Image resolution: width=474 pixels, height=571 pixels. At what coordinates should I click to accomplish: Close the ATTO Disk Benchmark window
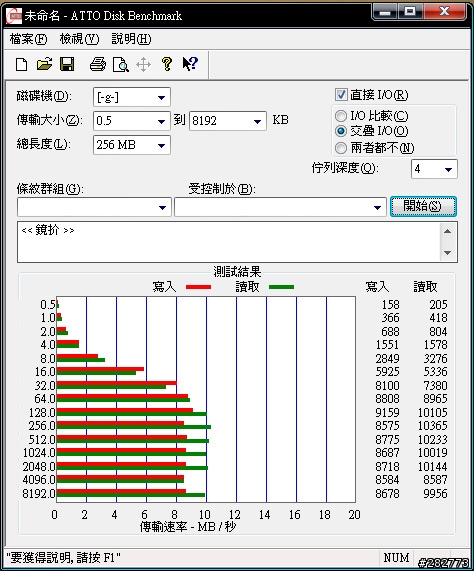click(x=444, y=12)
